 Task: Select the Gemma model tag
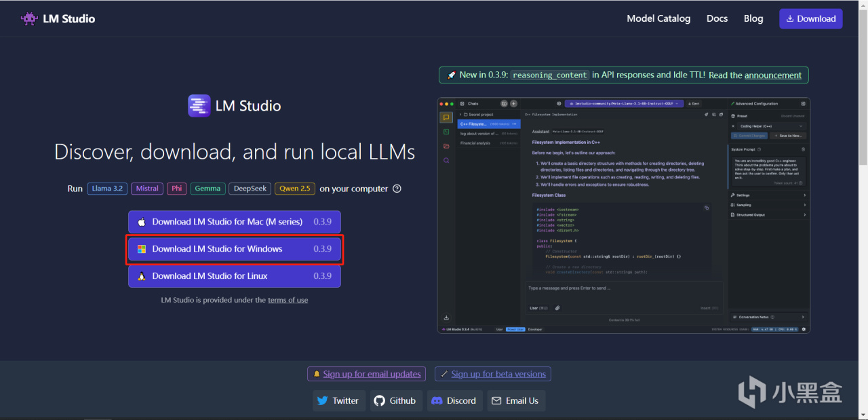208,189
